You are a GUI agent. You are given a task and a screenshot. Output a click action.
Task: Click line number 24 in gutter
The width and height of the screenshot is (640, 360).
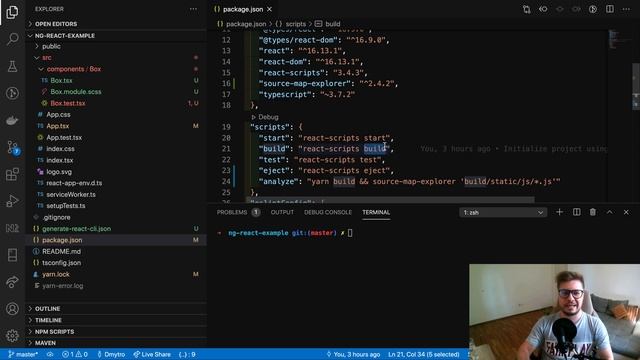pos(226,182)
